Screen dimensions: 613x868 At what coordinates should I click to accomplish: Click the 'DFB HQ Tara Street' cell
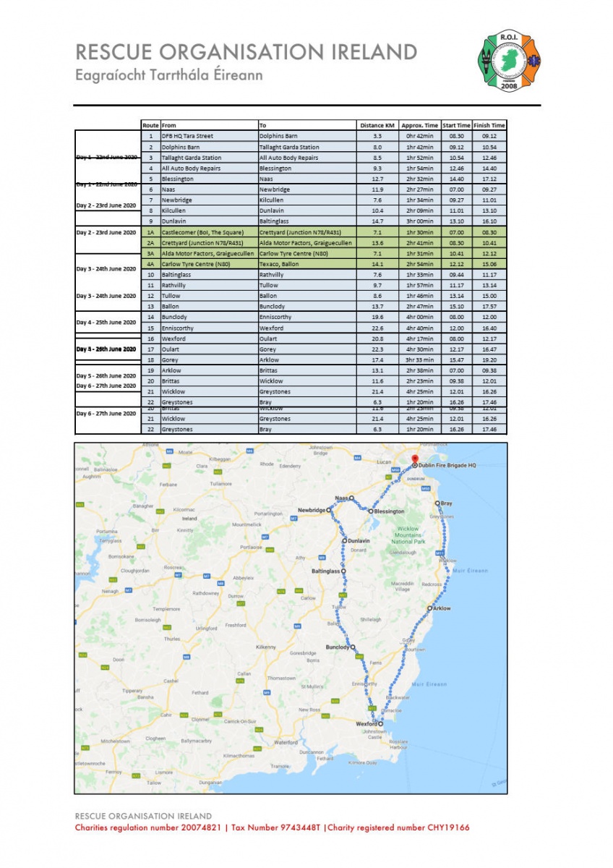187,136
